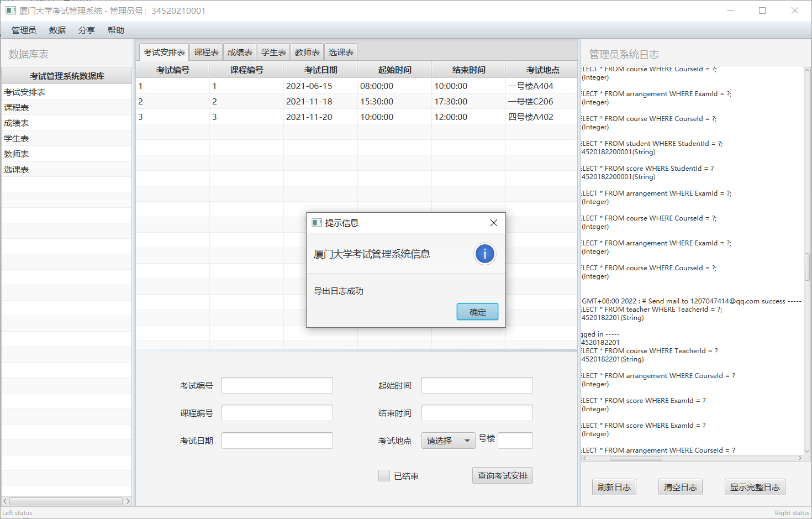Select 考试安排表 in database list
The image size is (812, 519).
pyautogui.click(x=66, y=92)
